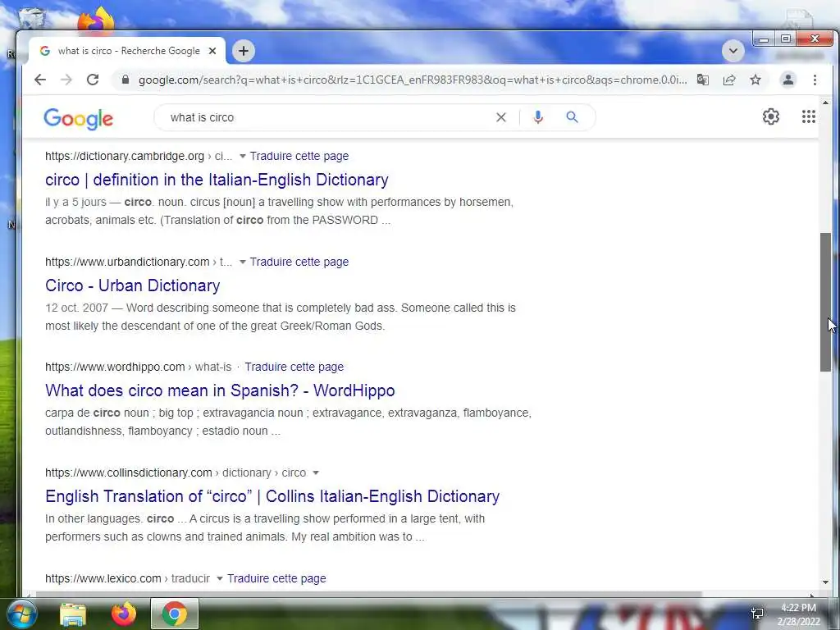The image size is (840, 630).
Task: Open a new tab
Action: [244, 51]
